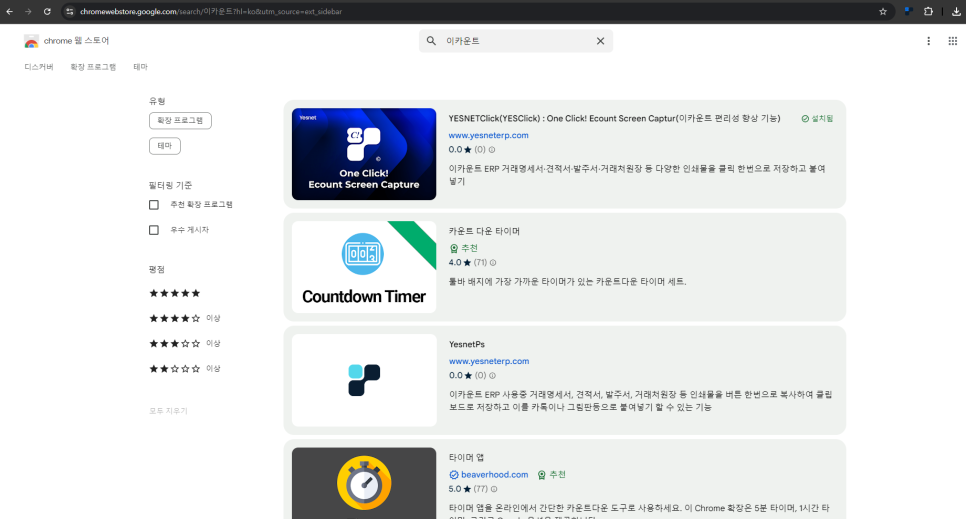966x519 pixels.
Task: Click the 설치됨 installed indicator
Action: [x=817, y=118]
